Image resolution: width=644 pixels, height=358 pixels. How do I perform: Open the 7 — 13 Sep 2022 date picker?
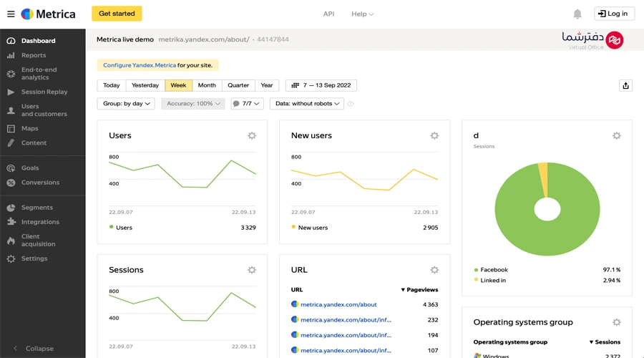tap(321, 85)
